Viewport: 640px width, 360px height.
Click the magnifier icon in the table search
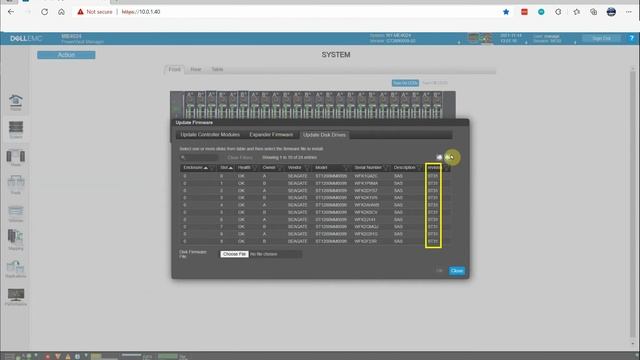[183, 158]
